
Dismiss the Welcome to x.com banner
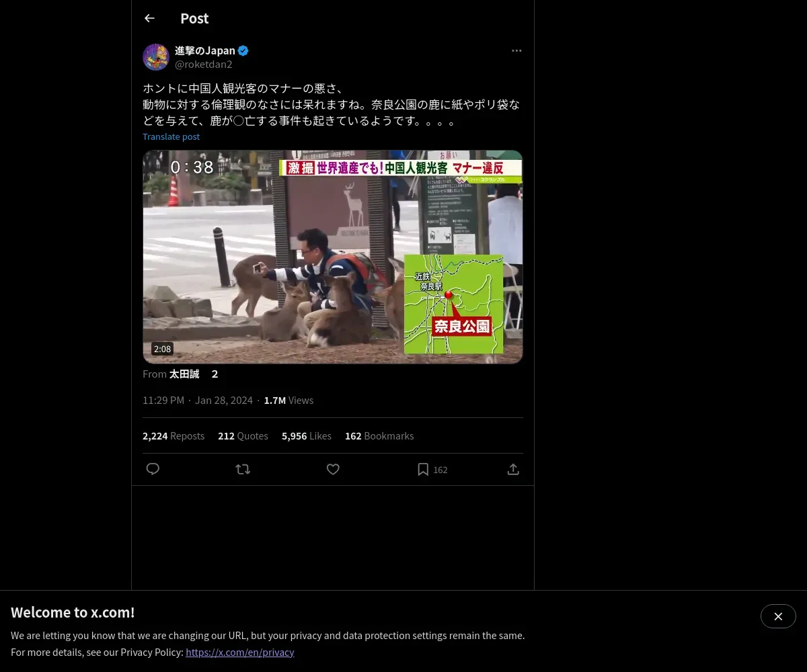tap(778, 616)
